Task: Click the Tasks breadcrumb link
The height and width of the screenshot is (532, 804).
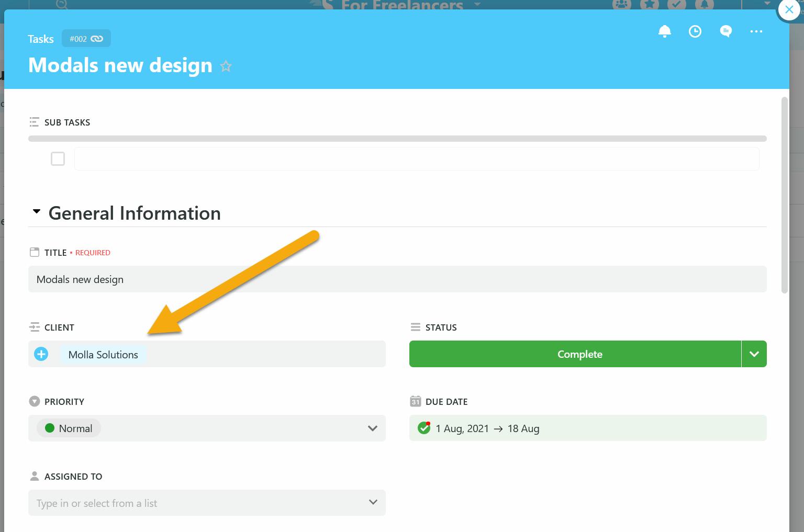Action: click(41, 39)
